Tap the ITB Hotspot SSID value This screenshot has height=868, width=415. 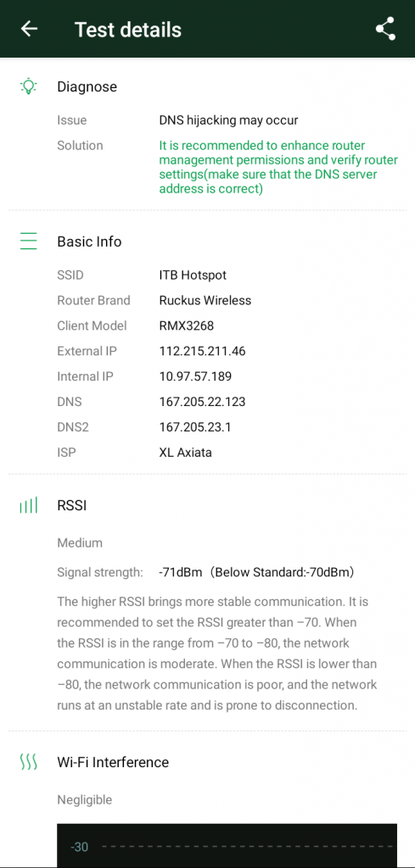(193, 275)
